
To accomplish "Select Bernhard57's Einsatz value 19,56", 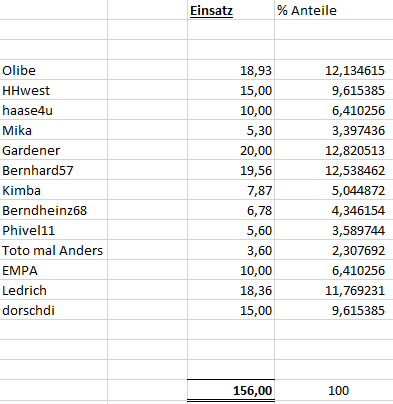I will (231, 170).
